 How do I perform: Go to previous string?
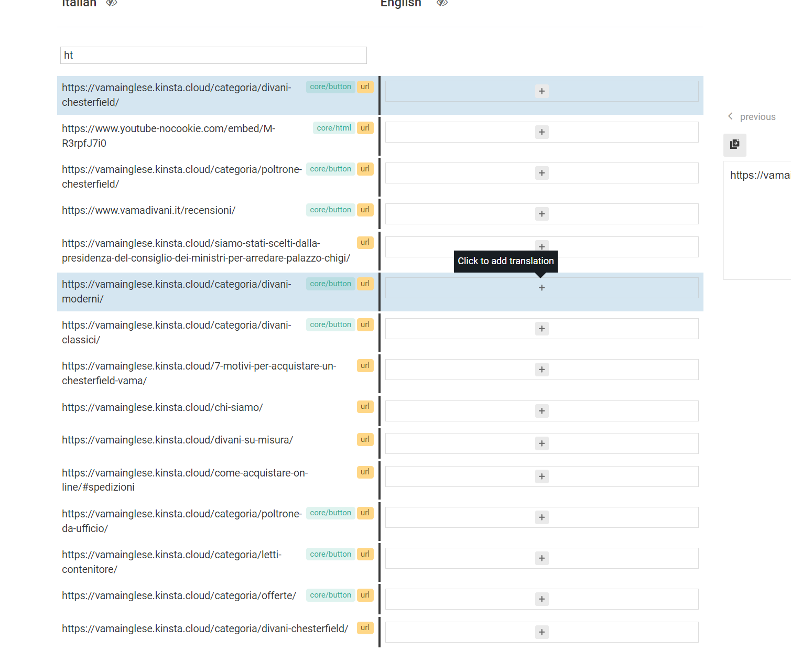[752, 117]
